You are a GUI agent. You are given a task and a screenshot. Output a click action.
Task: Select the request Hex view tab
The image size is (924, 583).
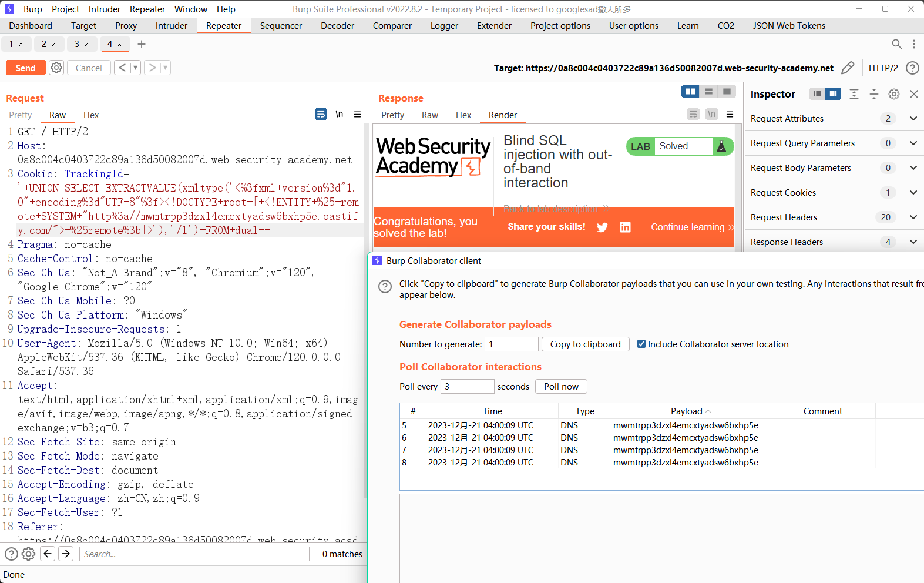[x=91, y=115]
